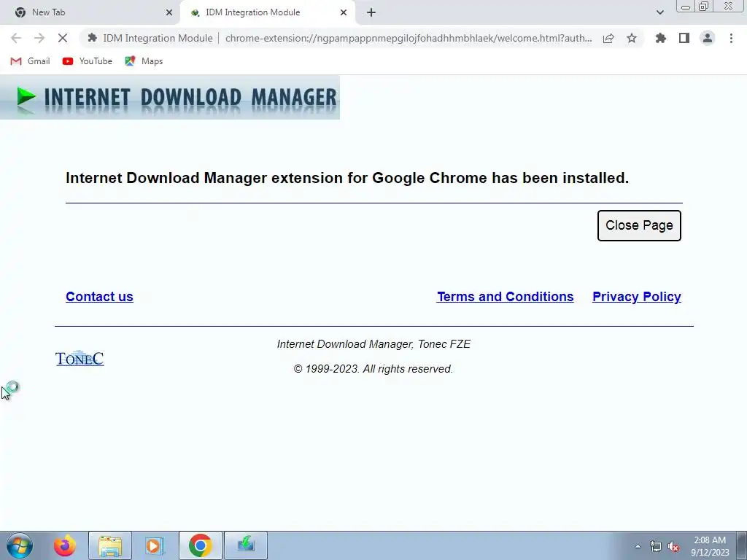Click the Close Page button
This screenshot has height=560, width=747.
[639, 225]
